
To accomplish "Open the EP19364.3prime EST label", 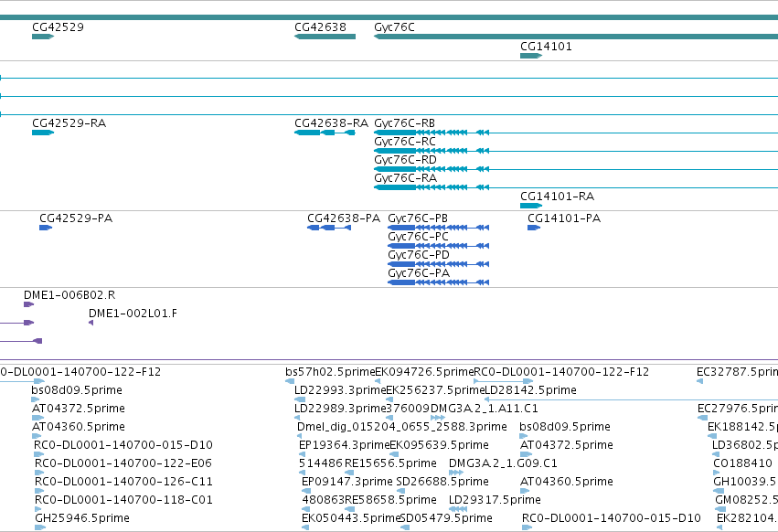I will (x=344, y=445).
